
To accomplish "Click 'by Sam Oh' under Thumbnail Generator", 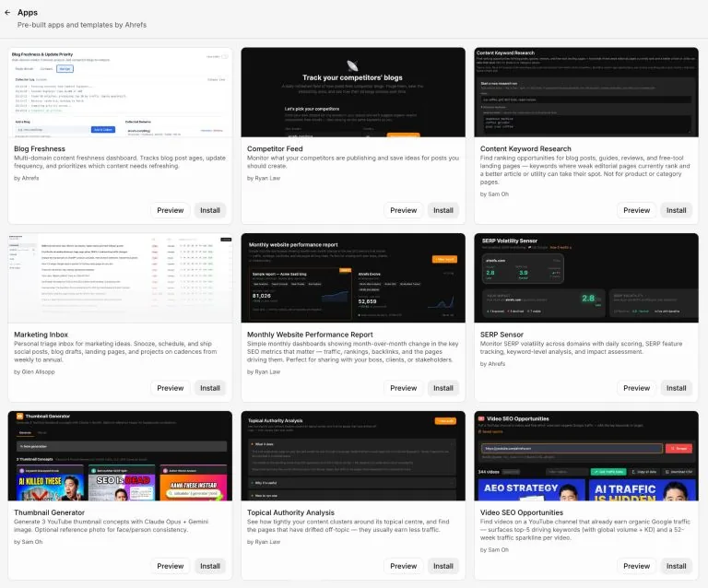I will click(x=28, y=542).
